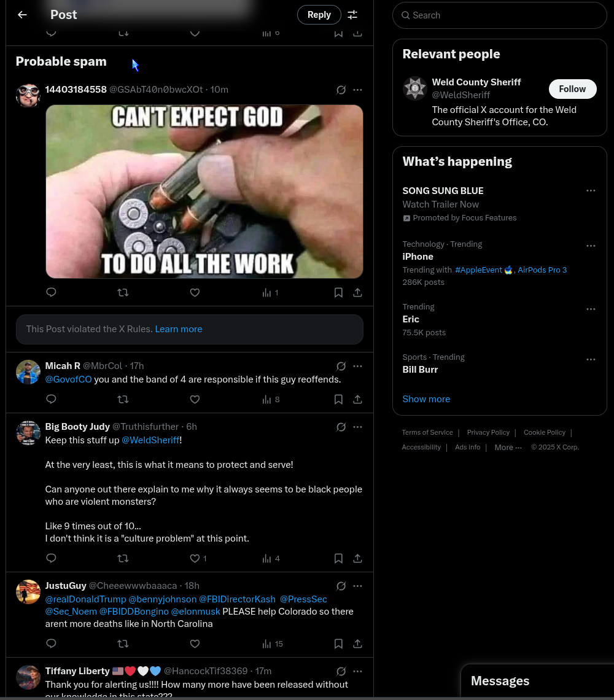
Task: Click the back arrow beside Post
Action: [22, 15]
